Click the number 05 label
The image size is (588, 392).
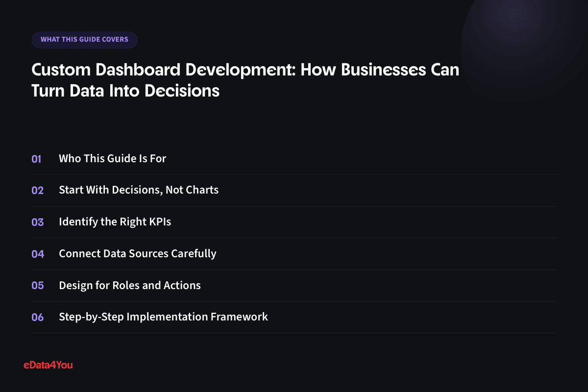pyautogui.click(x=38, y=285)
